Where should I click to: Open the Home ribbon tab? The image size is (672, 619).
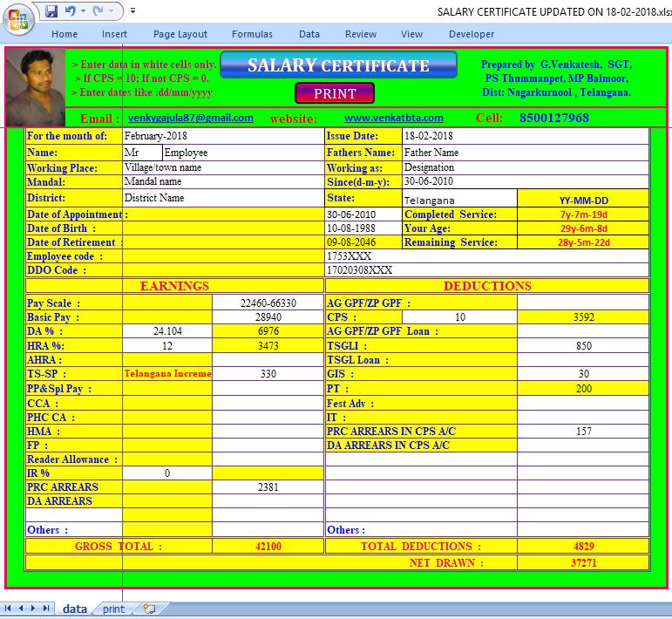(64, 34)
